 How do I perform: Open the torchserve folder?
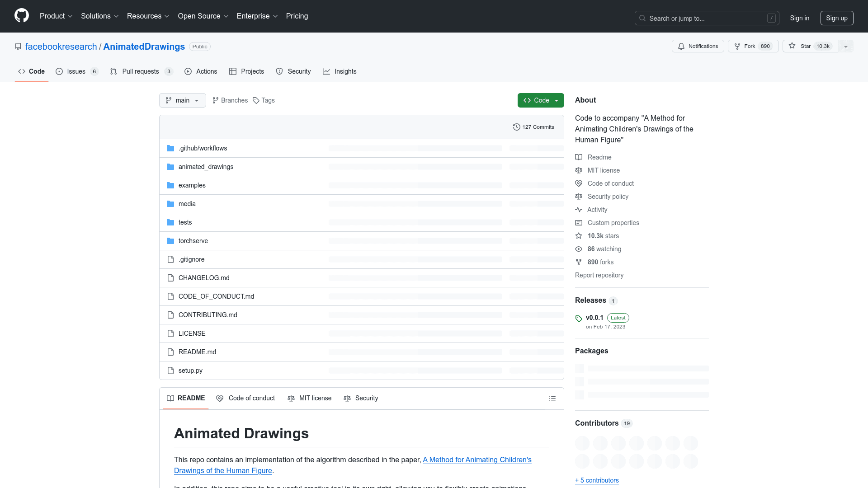tap(193, 241)
